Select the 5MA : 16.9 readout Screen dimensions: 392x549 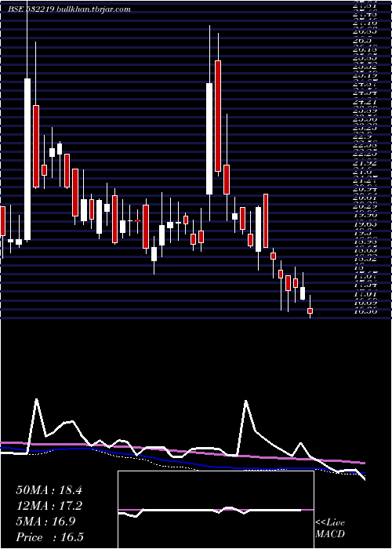click(x=45, y=522)
